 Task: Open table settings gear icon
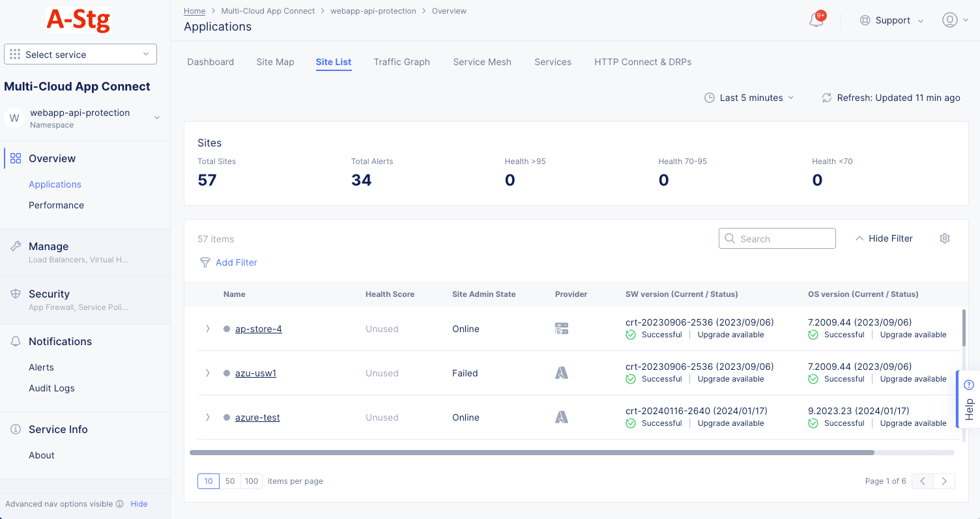point(945,238)
